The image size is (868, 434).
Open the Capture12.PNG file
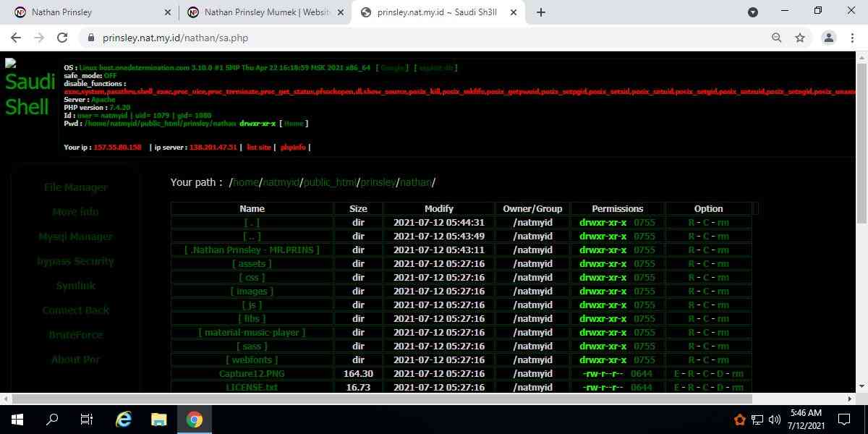point(252,374)
